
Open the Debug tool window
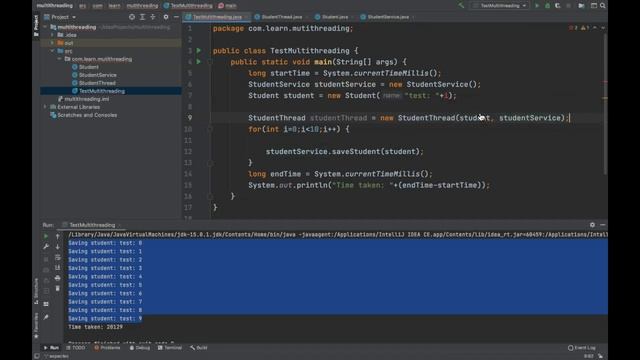click(x=140, y=348)
